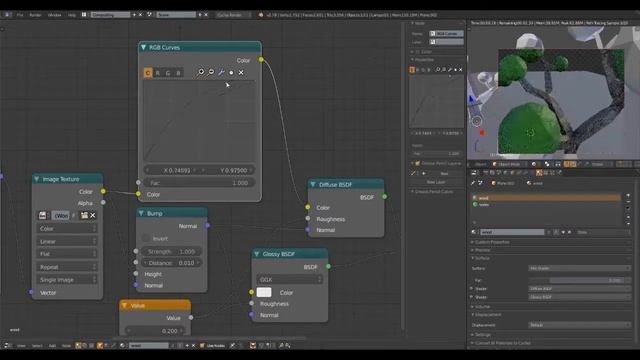640x360 pixels.
Task: Open the Displacement Default dropdown
Action: click(x=579, y=325)
